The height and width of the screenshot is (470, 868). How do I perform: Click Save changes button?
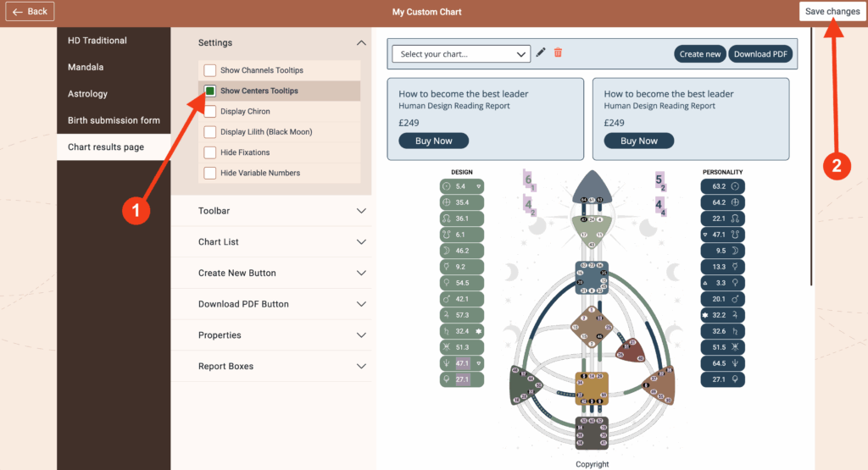pyautogui.click(x=832, y=11)
